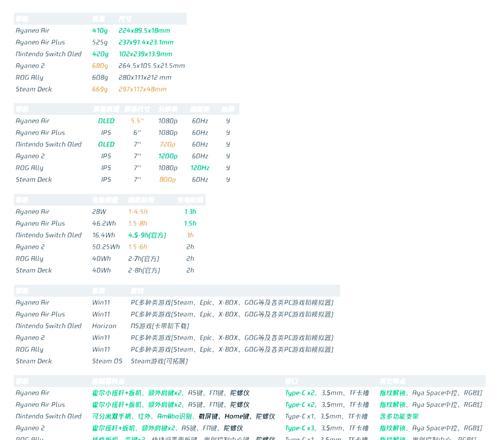Select the 16.4Wh battery capacity
This screenshot has height=440, width=500.
[104, 235]
